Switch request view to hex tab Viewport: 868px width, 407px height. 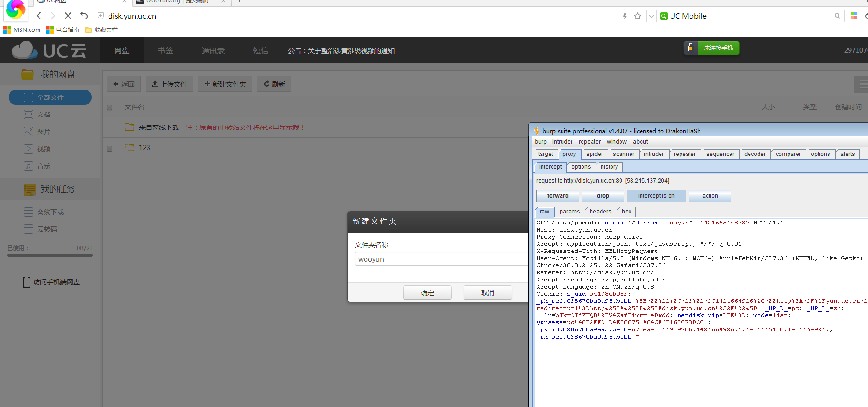click(627, 212)
